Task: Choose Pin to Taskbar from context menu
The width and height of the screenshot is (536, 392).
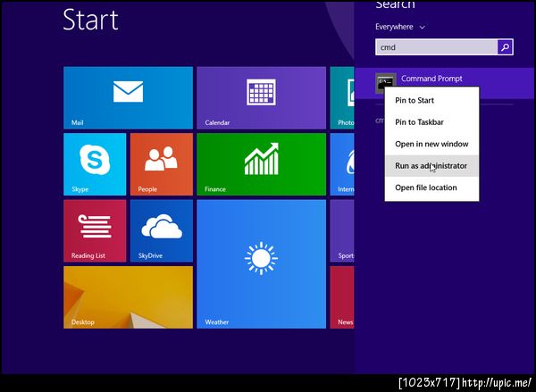Action: (431, 122)
